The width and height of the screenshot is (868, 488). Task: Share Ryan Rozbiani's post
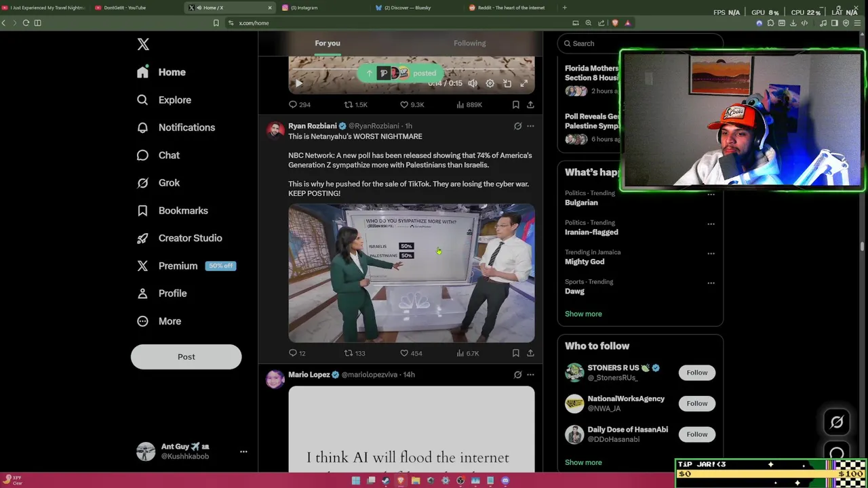(x=530, y=353)
